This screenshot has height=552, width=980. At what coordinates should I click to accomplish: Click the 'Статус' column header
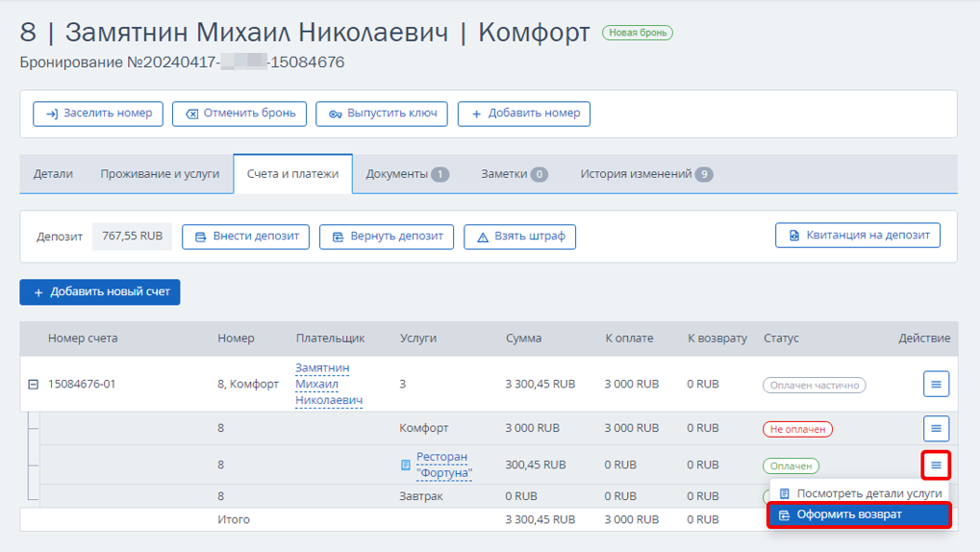point(781,339)
